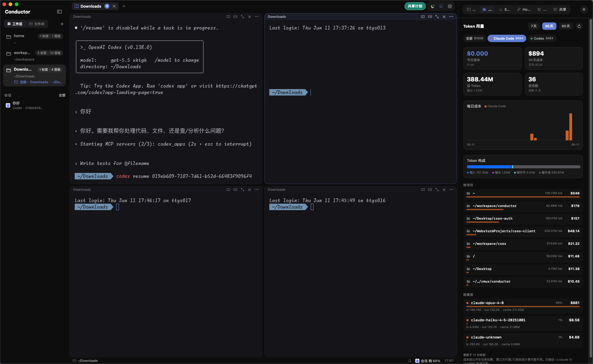The height and width of the screenshot is (364, 593).
Task: Open the more menu of the ttys013 pane
Action: coord(451,17)
